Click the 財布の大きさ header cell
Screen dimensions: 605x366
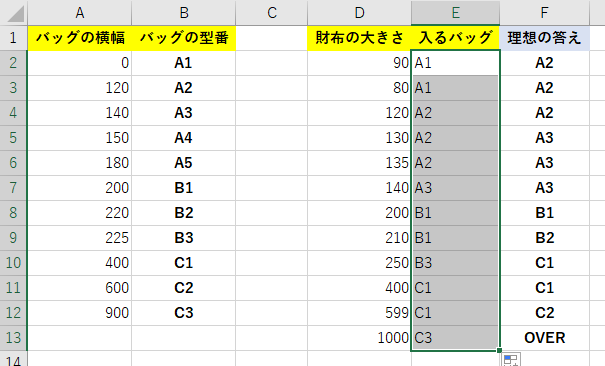pos(359,38)
